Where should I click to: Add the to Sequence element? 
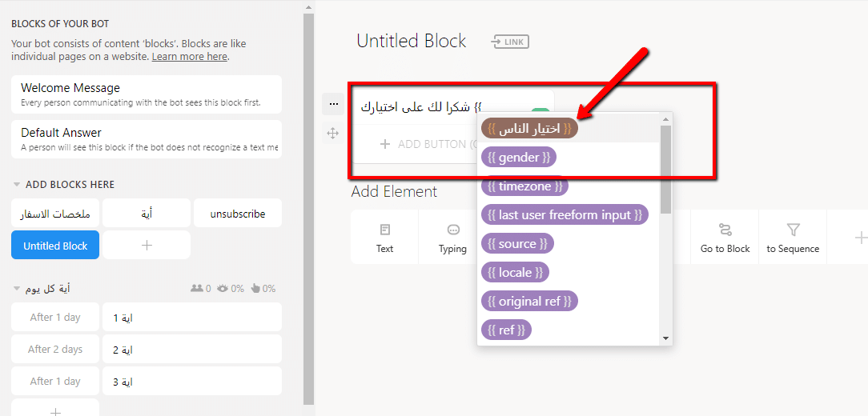click(793, 238)
